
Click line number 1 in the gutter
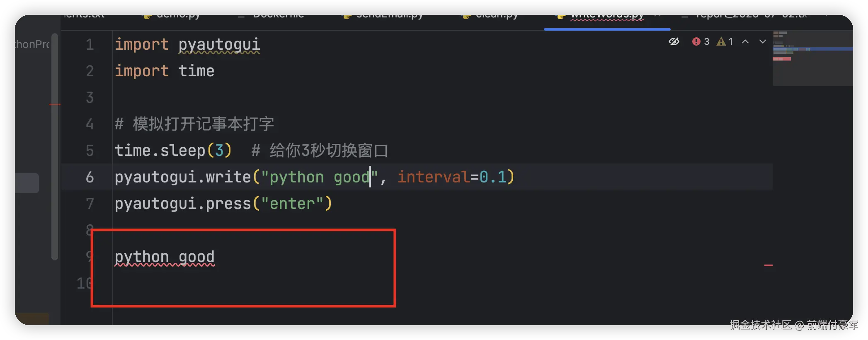(90, 44)
